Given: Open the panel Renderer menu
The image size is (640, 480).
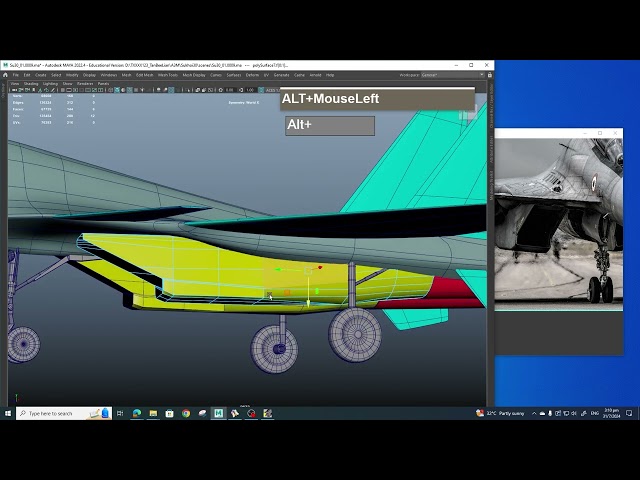Looking at the screenshot, I should pos(85,83).
